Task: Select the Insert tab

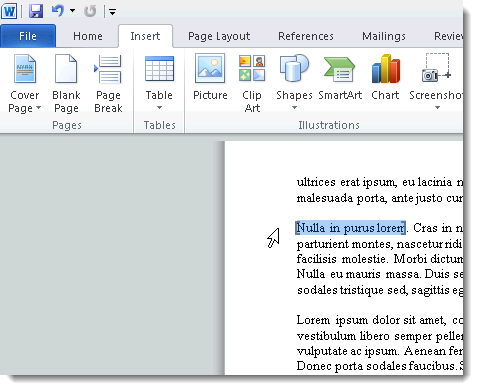Action: (x=145, y=36)
